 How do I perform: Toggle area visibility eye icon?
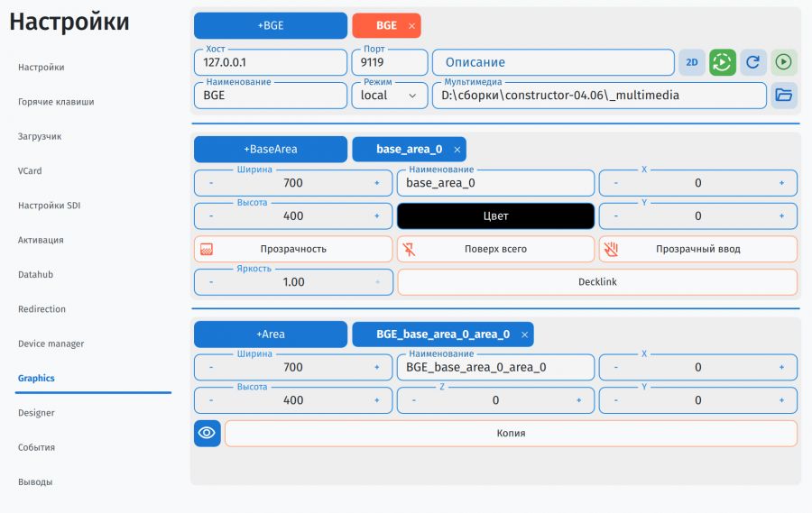click(x=208, y=434)
